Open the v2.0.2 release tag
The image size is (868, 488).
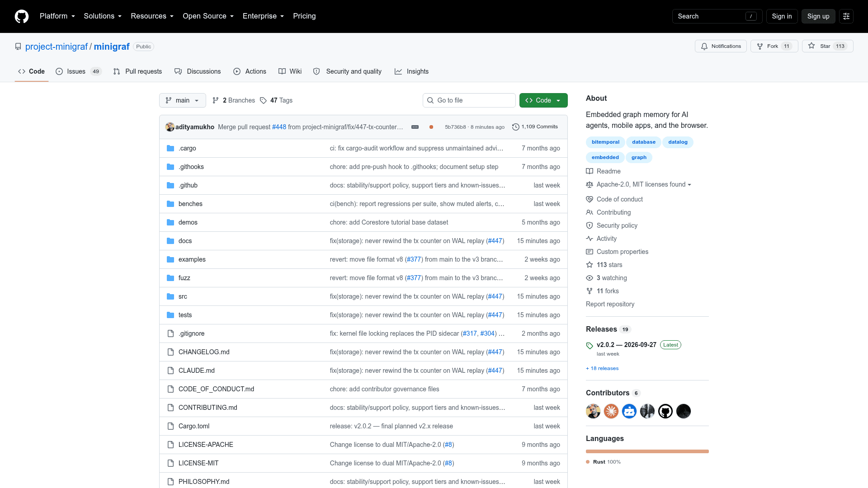[x=626, y=345]
